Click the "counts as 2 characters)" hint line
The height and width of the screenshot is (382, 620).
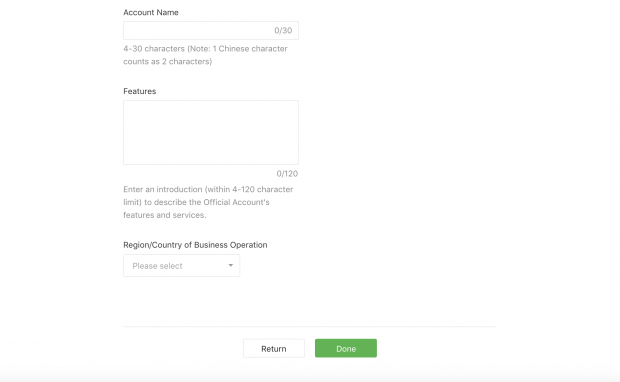coord(168,61)
